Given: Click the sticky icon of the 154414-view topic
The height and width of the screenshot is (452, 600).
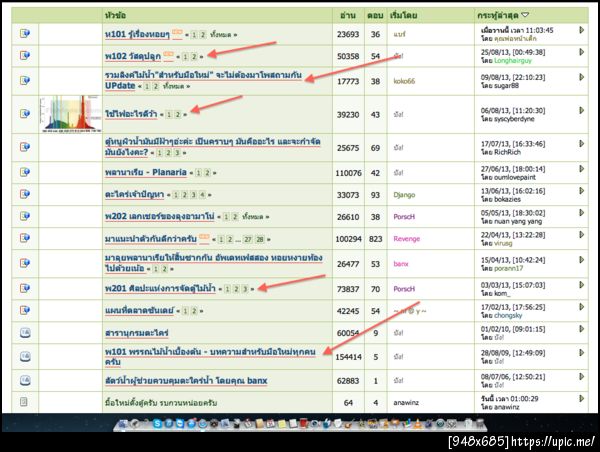Looking at the screenshot, I should [25, 357].
